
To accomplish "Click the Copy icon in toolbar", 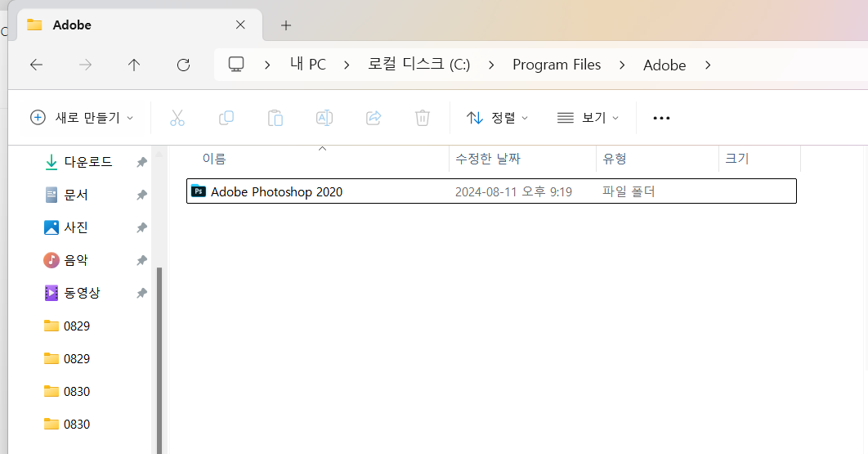I will coord(226,118).
